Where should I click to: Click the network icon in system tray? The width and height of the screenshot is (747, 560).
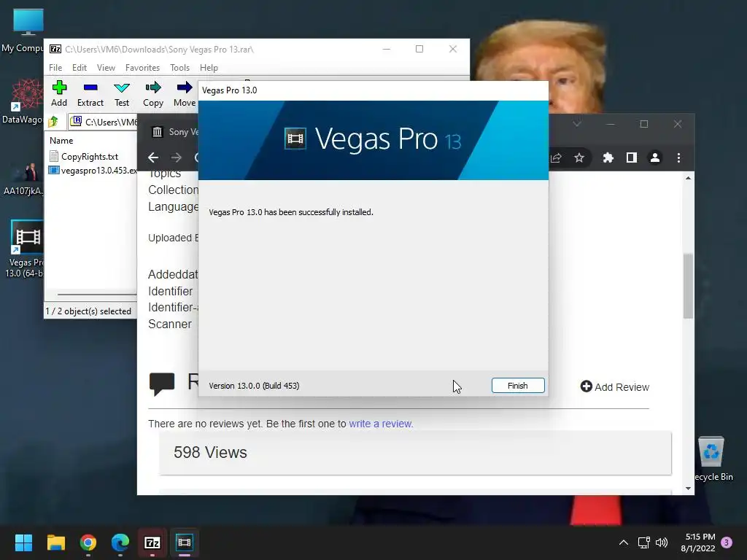pyautogui.click(x=643, y=542)
